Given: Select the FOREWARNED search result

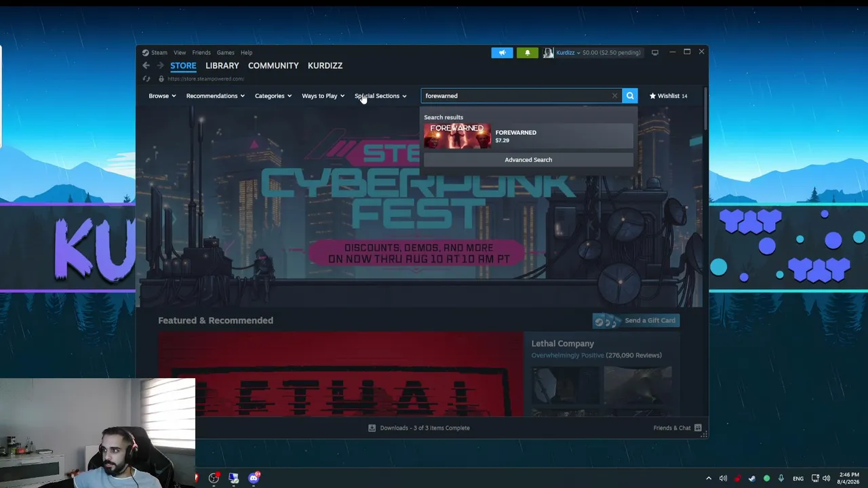Looking at the screenshot, I should [x=528, y=136].
